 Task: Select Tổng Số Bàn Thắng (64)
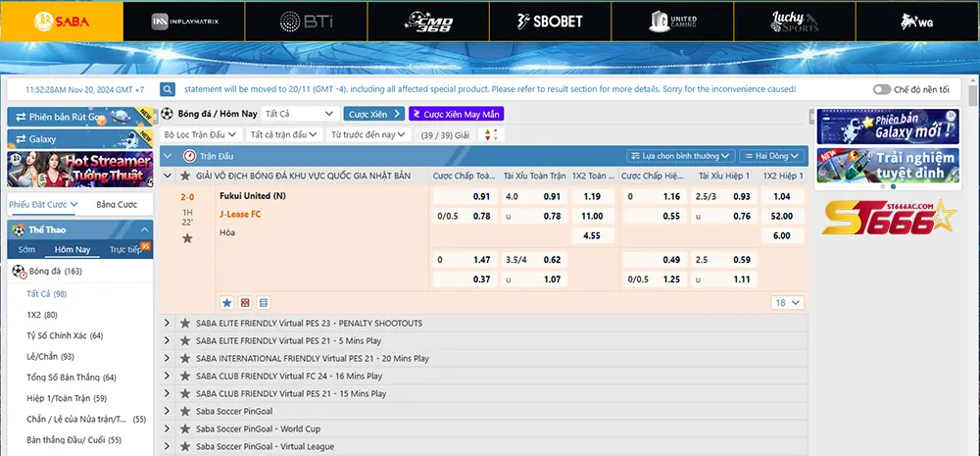(72, 378)
